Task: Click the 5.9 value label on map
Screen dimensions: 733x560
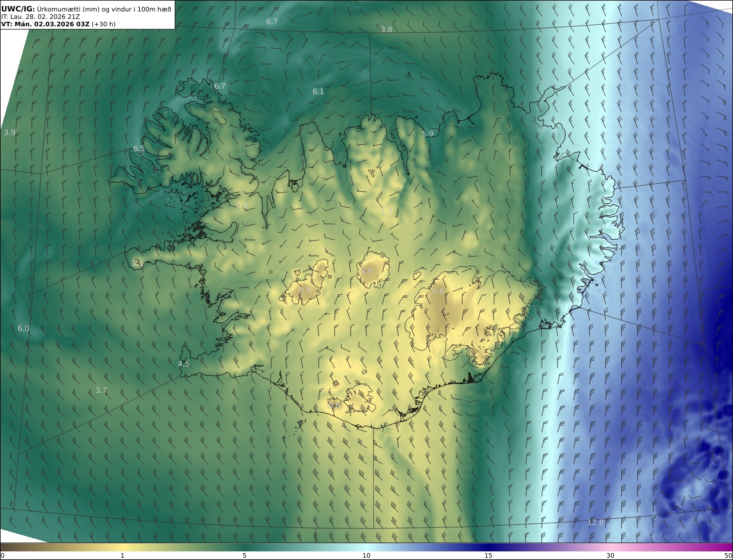Action: [x=428, y=133]
